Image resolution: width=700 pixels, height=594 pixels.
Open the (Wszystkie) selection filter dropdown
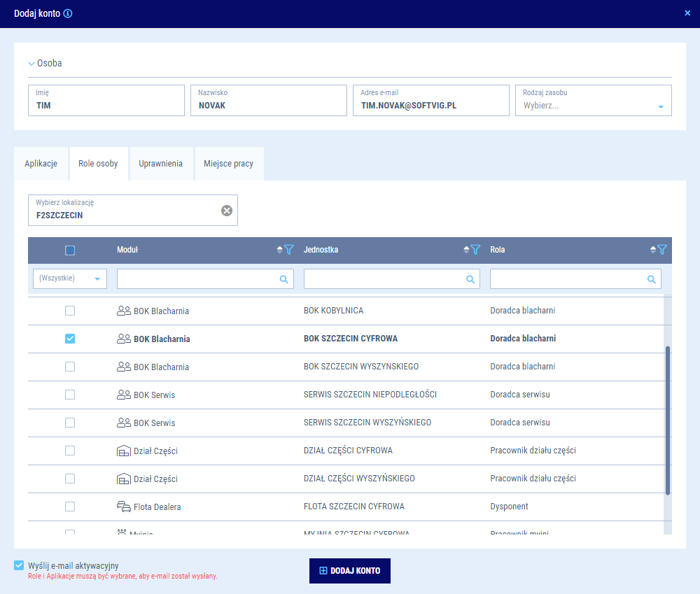[x=69, y=278]
